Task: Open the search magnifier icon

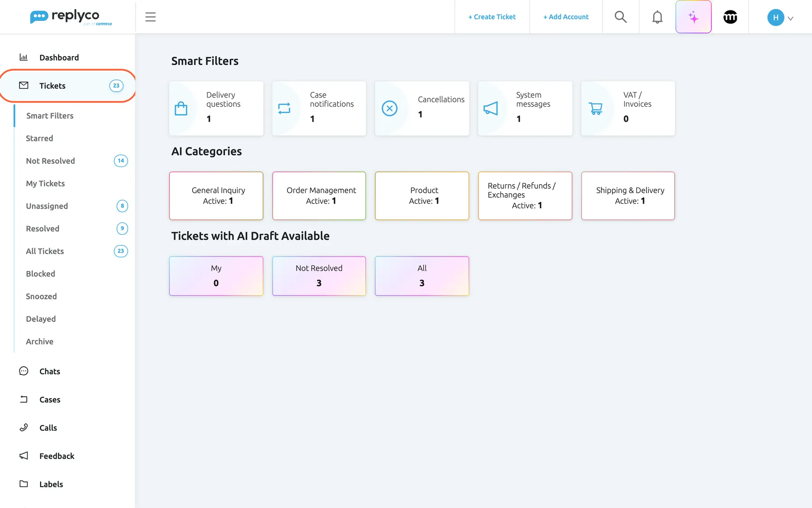Action: (621, 17)
